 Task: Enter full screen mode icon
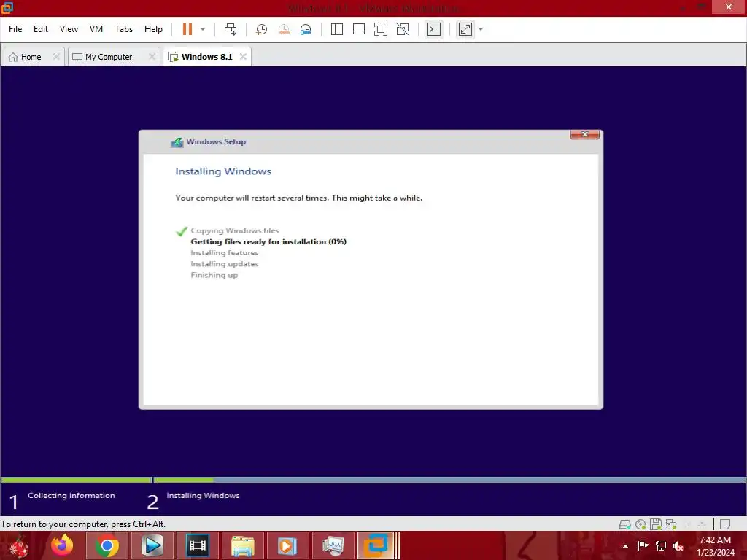(381, 29)
